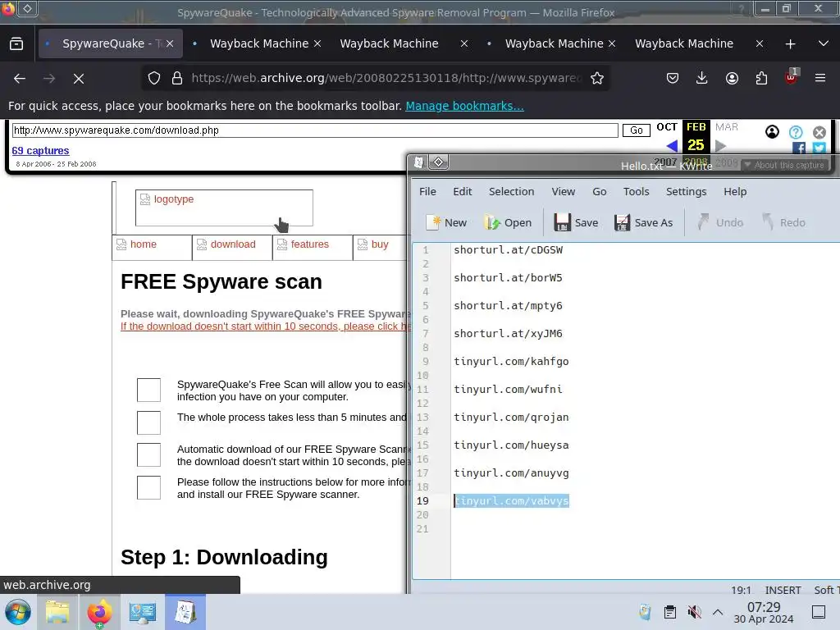Viewport: 840px width, 630px height.
Task: Share capture on Twitter icon
Action: [x=819, y=148]
